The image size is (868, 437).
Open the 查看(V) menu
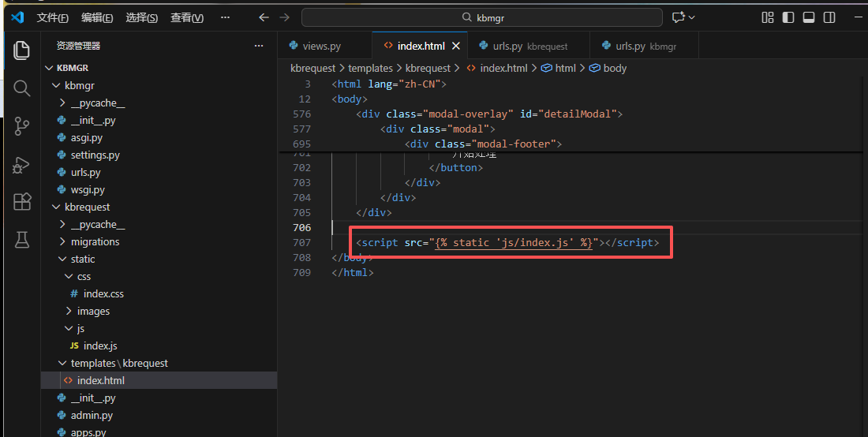click(186, 17)
